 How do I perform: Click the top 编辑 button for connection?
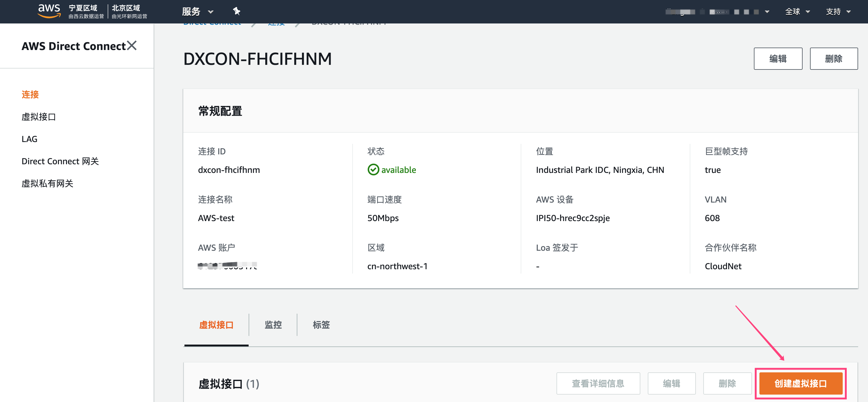pos(778,59)
